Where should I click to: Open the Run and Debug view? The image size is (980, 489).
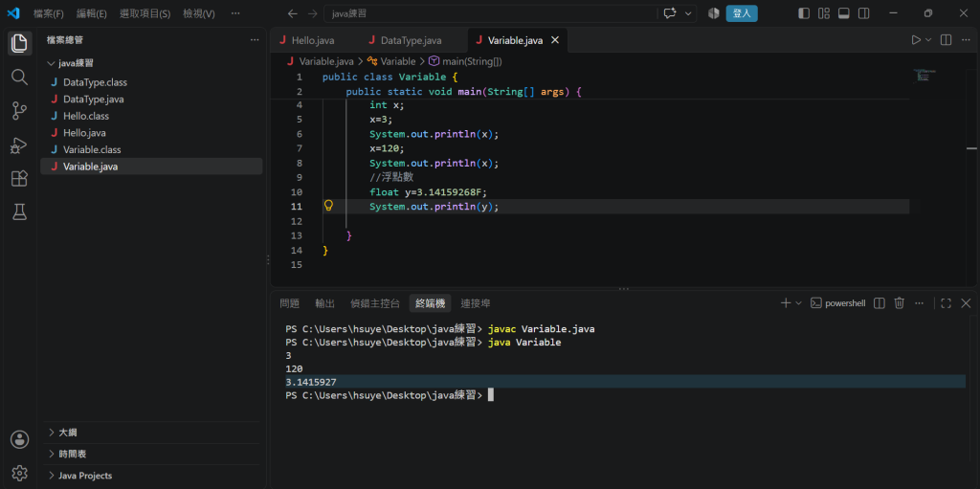[x=19, y=145]
